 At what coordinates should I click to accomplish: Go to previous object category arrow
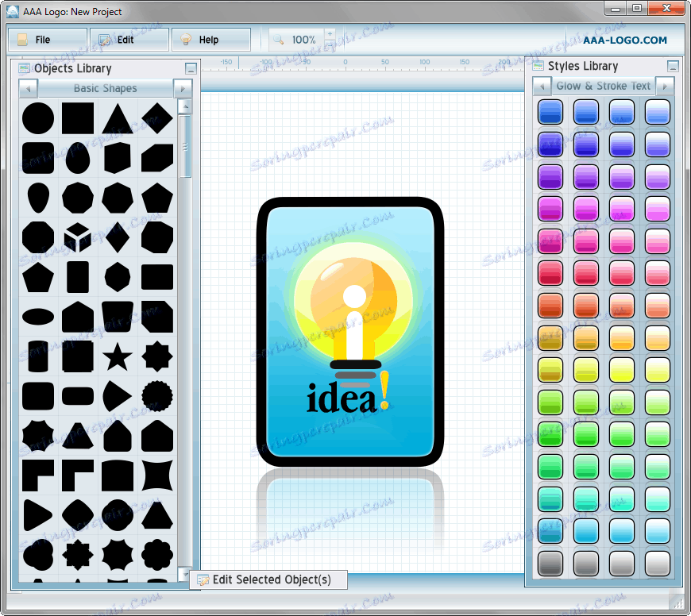click(29, 88)
